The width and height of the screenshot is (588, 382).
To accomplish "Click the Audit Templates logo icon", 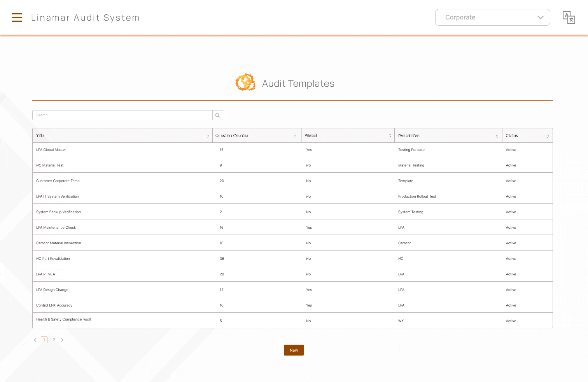I will pos(245,82).
